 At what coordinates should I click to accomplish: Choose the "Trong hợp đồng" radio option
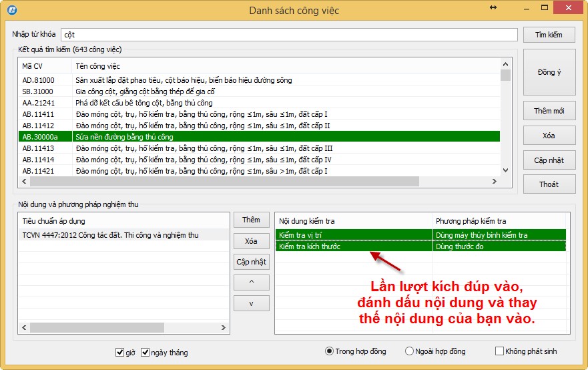pyautogui.click(x=329, y=351)
